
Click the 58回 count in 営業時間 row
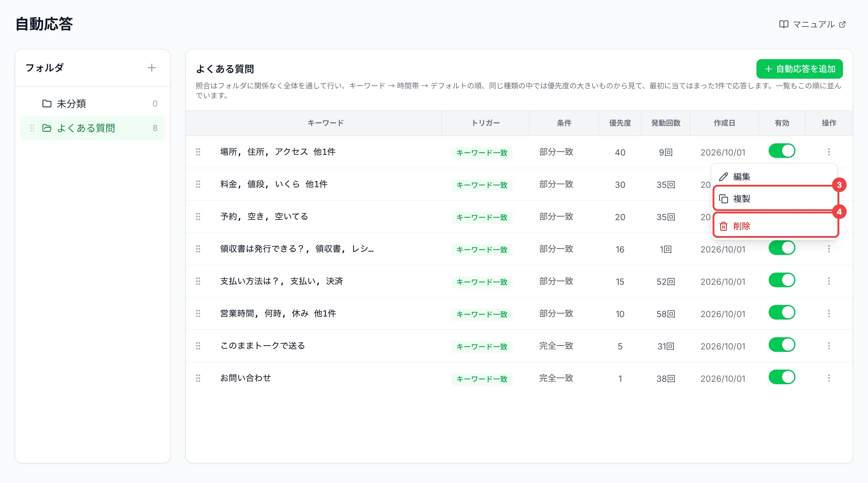pos(666,314)
